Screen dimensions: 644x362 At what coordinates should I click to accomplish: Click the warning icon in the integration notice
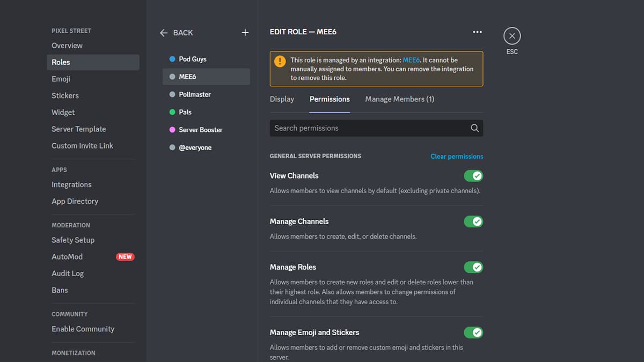pyautogui.click(x=280, y=61)
